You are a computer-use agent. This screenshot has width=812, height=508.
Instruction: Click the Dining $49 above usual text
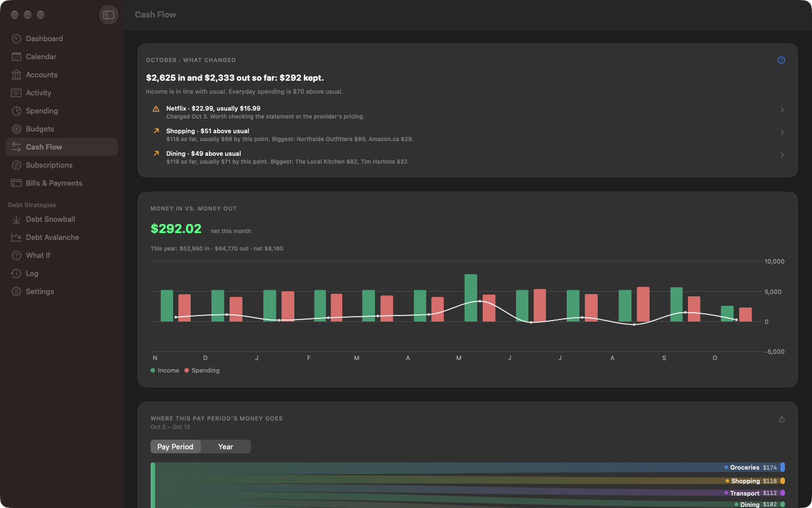coord(204,154)
